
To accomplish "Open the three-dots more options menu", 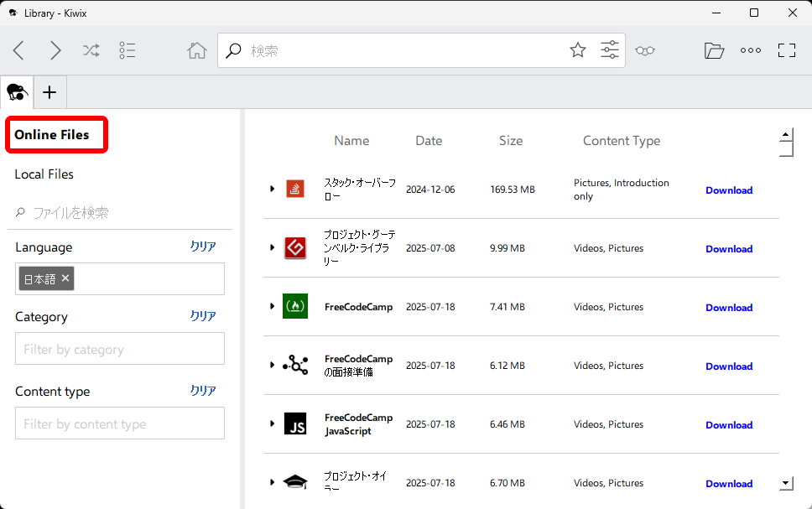I will click(x=750, y=50).
